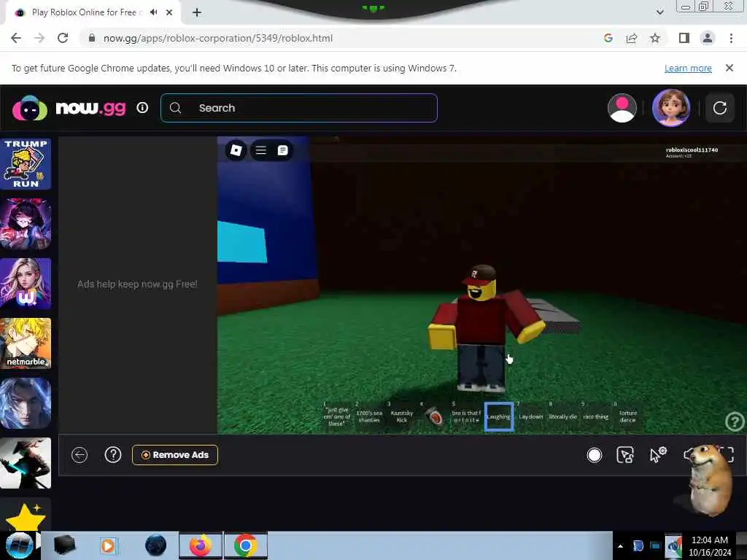Open the blonde girl W game thumbnail
The height and width of the screenshot is (560, 747).
[x=26, y=284]
